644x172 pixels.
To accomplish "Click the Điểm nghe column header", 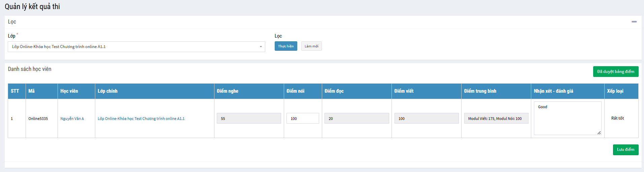I will pos(228,91).
